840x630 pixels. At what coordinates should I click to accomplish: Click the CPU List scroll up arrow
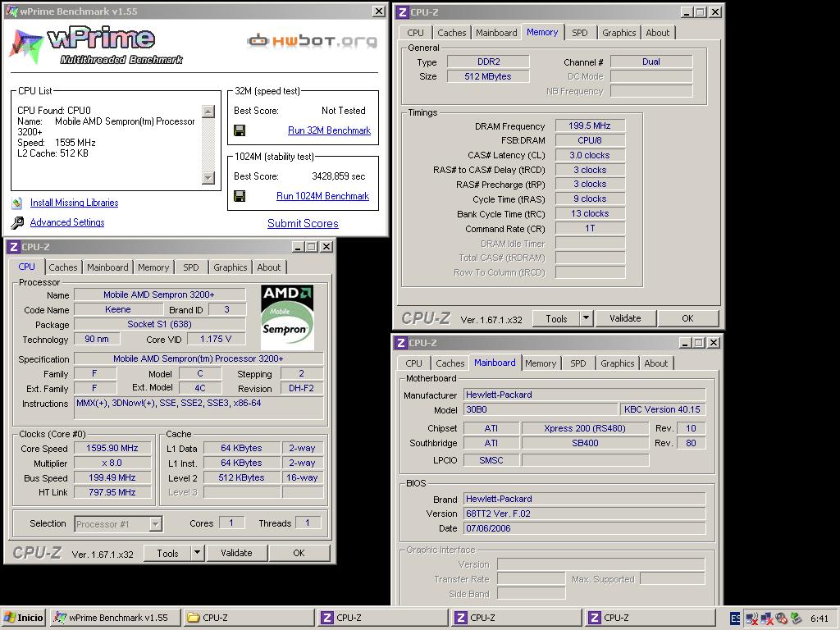[208, 112]
